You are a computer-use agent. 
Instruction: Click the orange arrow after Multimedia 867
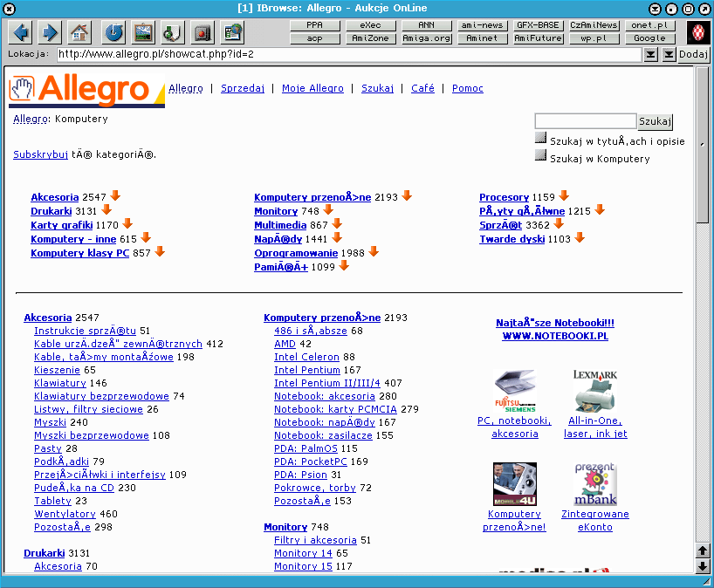click(x=337, y=224)
